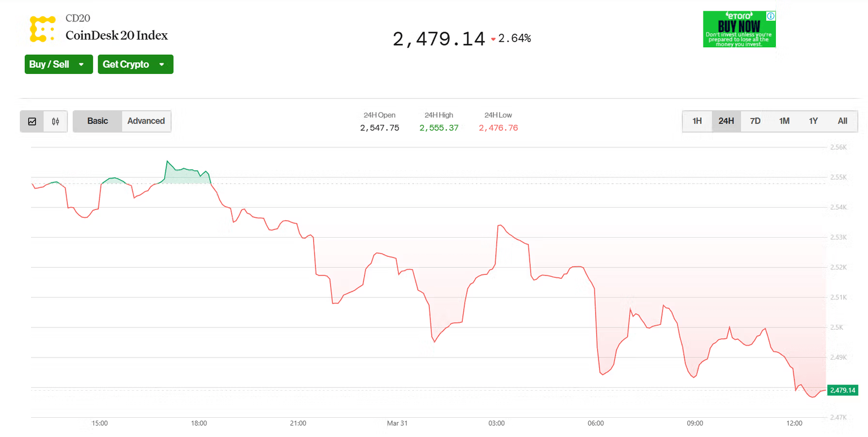Switch chart to Advanced mode
868x437 pixels.
146,121
